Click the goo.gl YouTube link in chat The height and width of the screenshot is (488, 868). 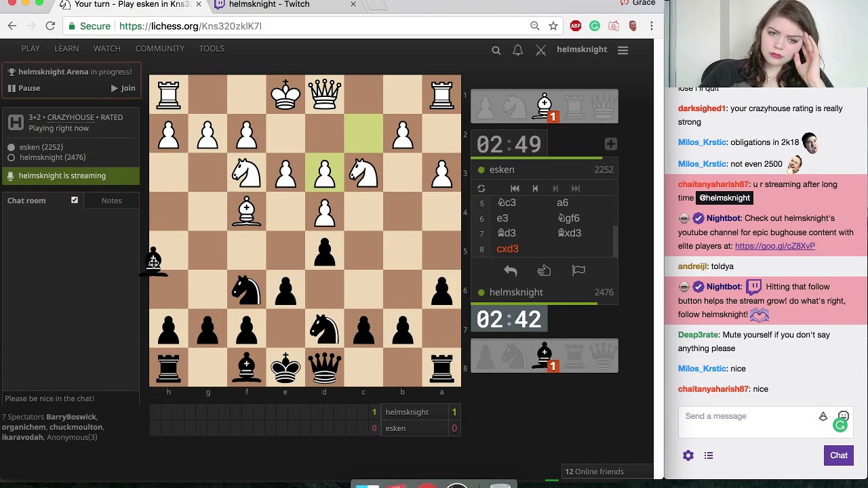(x=775, y=246)
